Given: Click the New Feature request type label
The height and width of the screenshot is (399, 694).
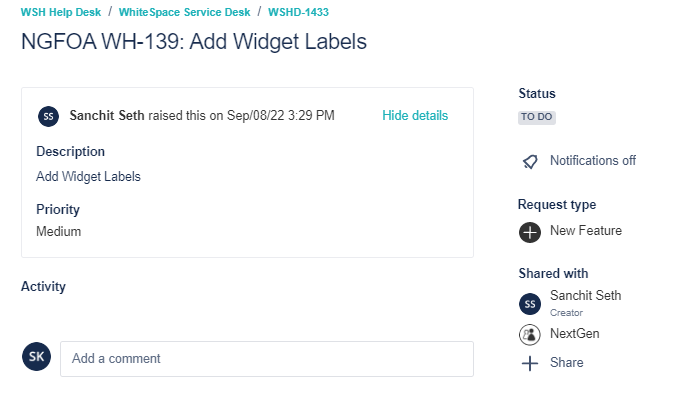Looking at the screenshot, I should coord(586,231).
